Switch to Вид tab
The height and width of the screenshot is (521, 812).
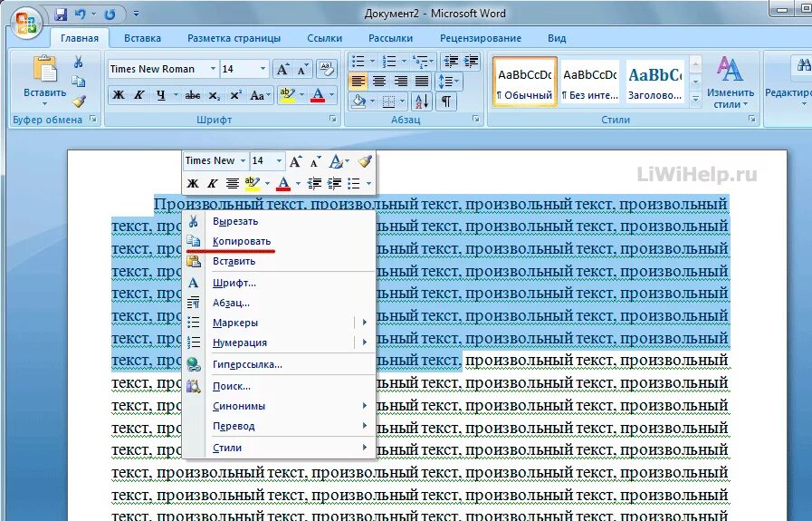tap(557, 38)
